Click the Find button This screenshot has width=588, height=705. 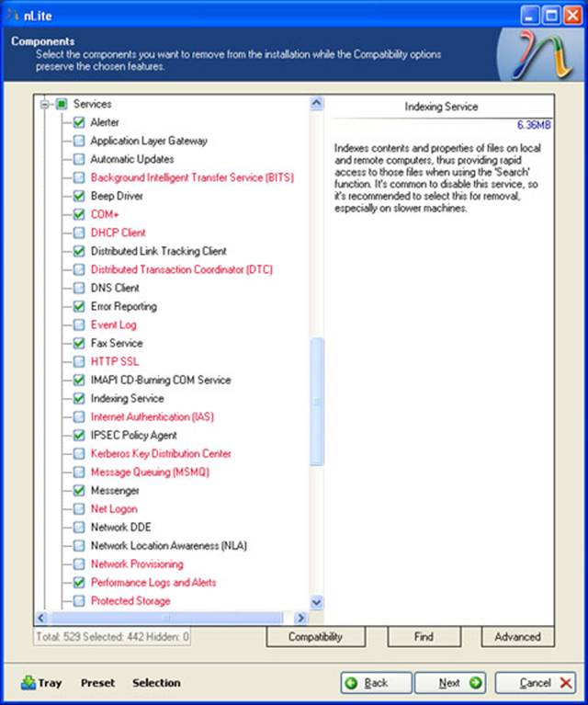tap(424, 636)
